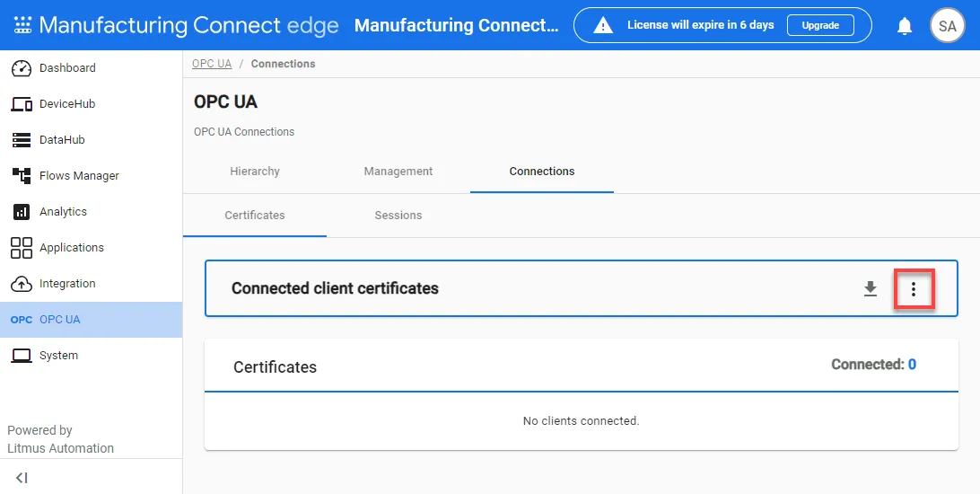
Task: Click the OPC icon in sidebar
Action: [x=22, y=320]
